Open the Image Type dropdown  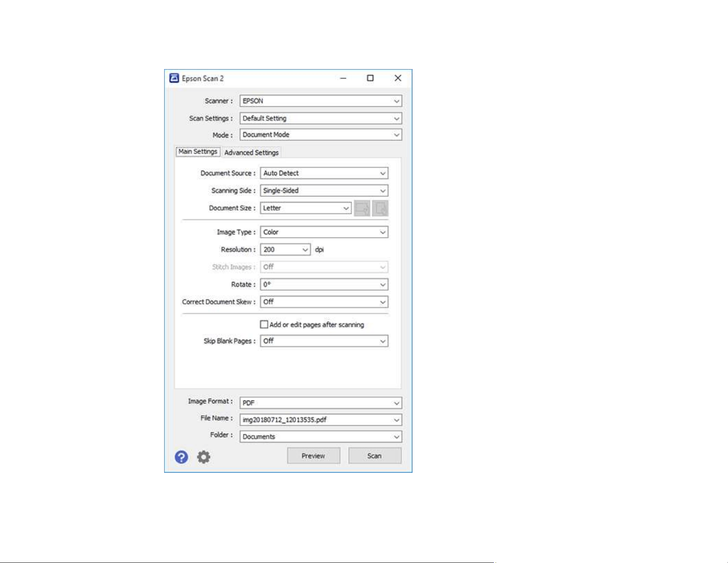coord(324,232)
